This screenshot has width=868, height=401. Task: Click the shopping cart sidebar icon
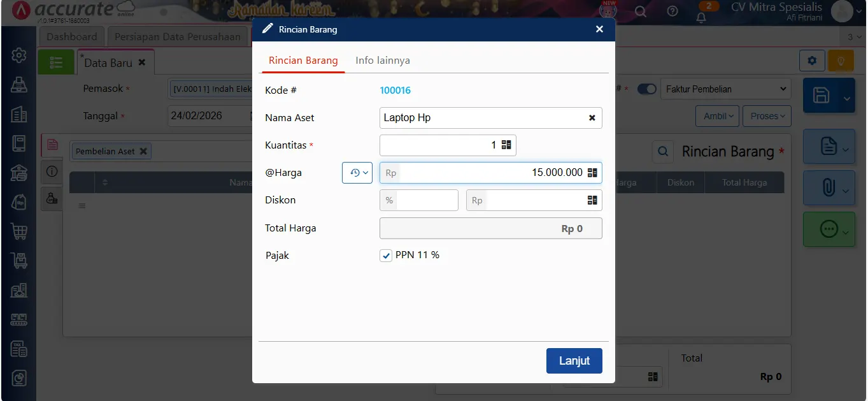point(18,231)
